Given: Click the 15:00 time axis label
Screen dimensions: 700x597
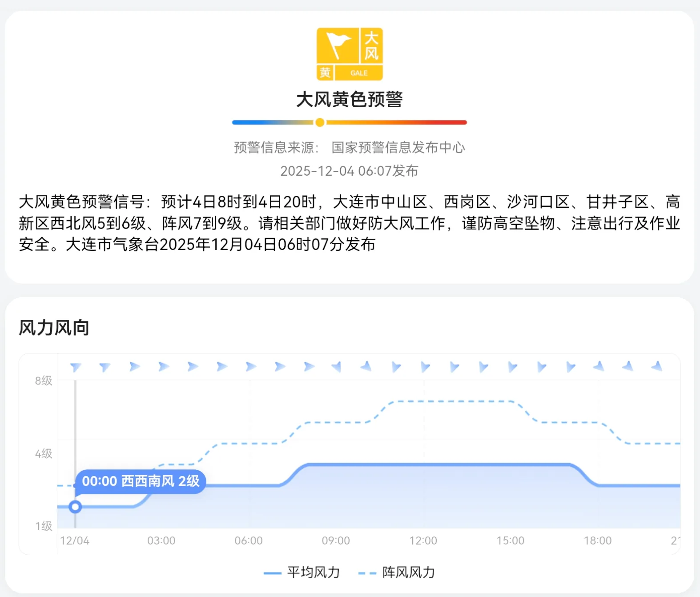Looking at the screenshot, I should pyautogui.click(x=511, y=541).
